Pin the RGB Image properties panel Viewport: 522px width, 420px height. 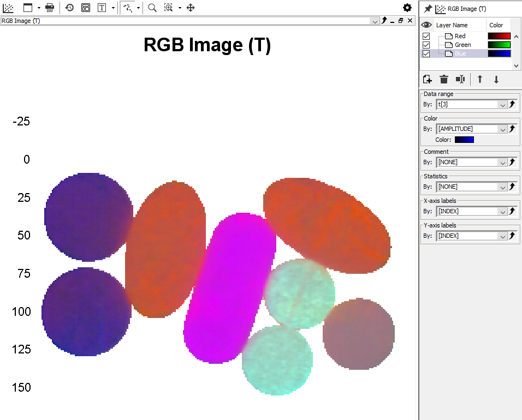[x=428, y=9]
